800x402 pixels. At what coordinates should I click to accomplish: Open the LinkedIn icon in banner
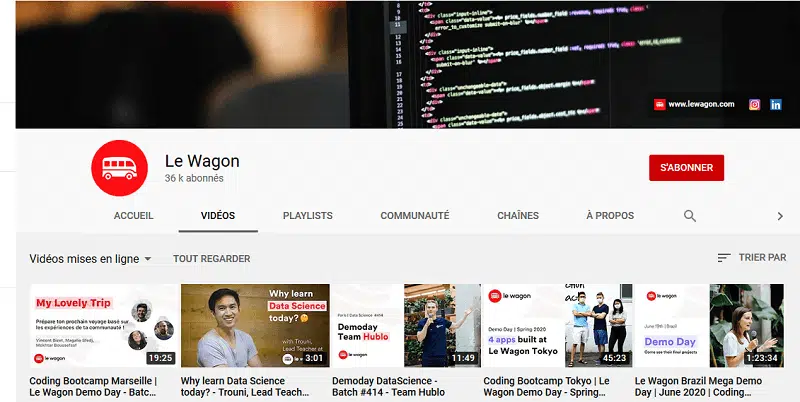(x=776, y=104)
